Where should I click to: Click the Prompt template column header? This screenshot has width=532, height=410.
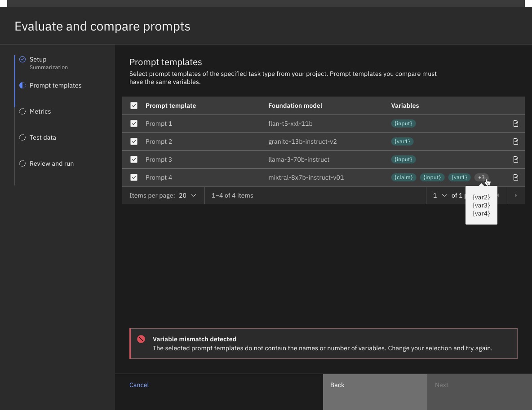coord(171,106)
